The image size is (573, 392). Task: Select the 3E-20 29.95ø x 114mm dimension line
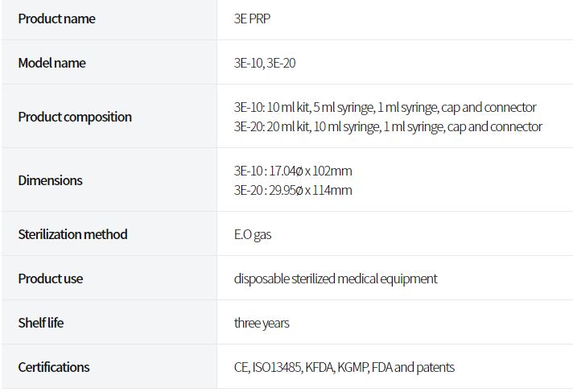point(293,190)
